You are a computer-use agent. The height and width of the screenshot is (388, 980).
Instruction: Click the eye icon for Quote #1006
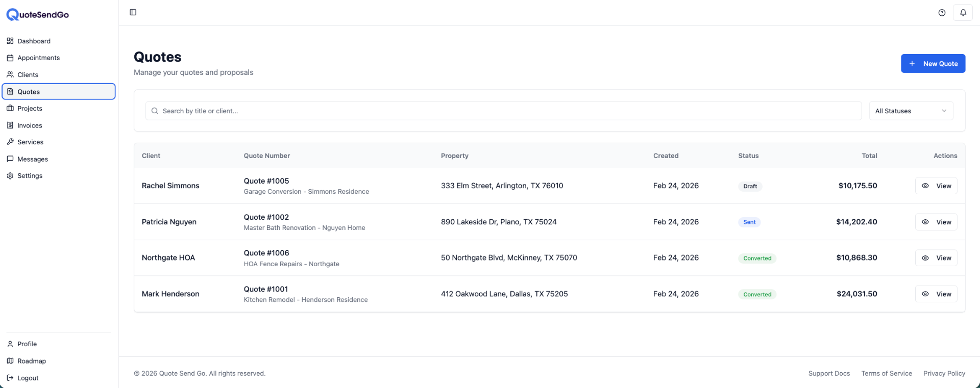click(x=925, y=258)
